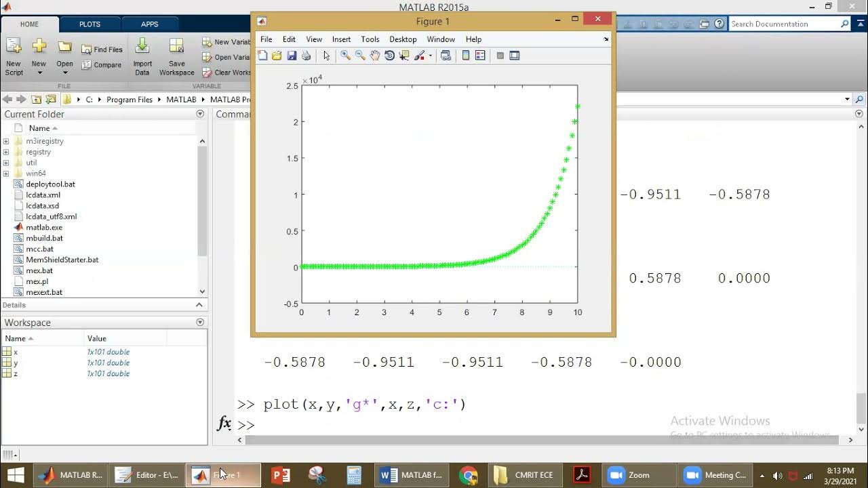Switch to the APPS ribbon tab
868x488 pixels.
point(150,24)
